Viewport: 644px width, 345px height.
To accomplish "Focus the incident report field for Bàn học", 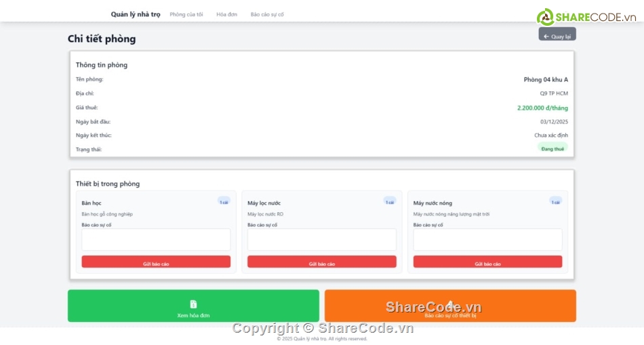I will pyautogui.click(x=156, y=239).
